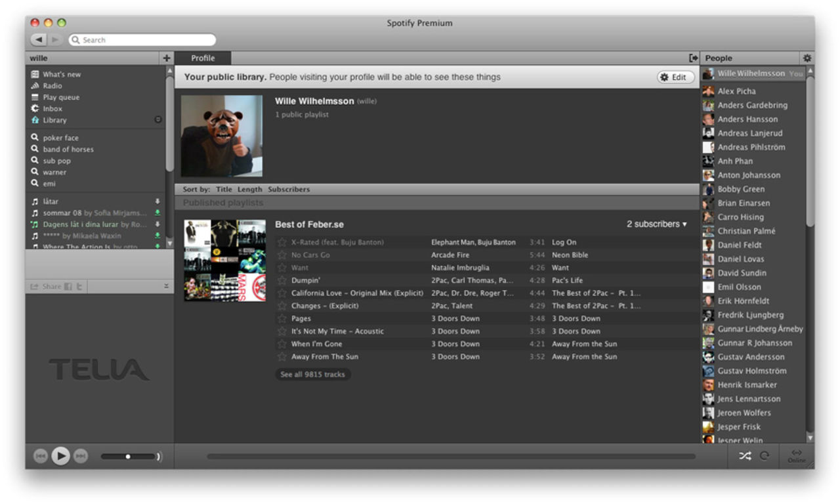Adjust the volume slider
Screen dimensions: 840x504
pos(128,456)
